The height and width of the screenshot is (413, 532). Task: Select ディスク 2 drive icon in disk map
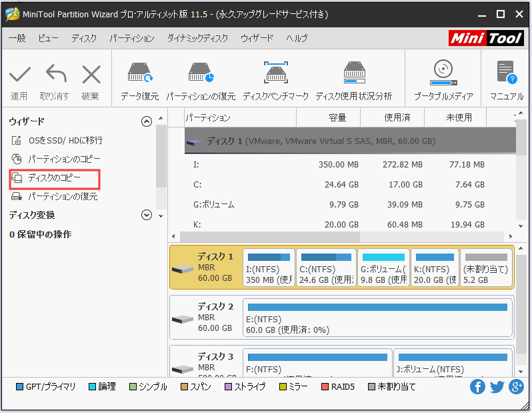pyautogui.click(x=183, y=320)
